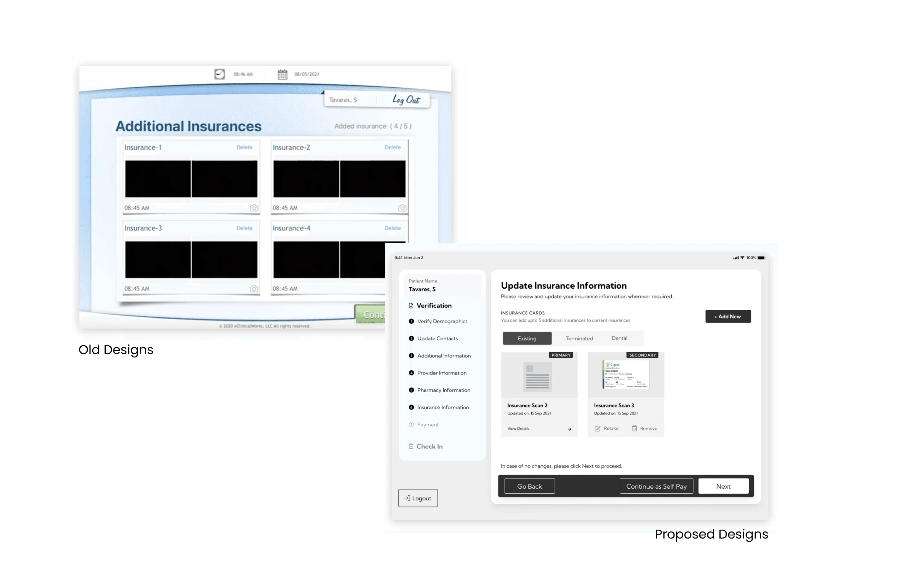Delete Insurance-4 in old design
The image size is (905, 588).
tap(392, 228)
